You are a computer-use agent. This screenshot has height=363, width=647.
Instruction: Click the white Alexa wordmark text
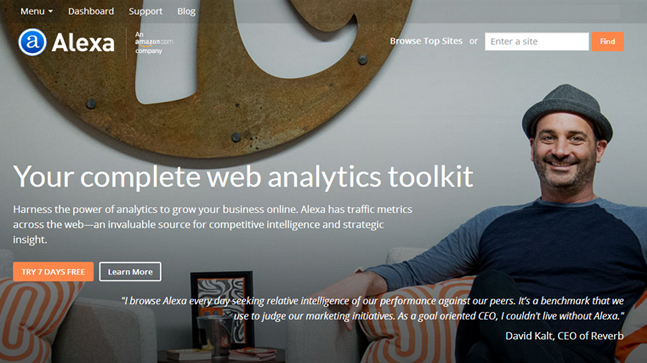(83, 43)
